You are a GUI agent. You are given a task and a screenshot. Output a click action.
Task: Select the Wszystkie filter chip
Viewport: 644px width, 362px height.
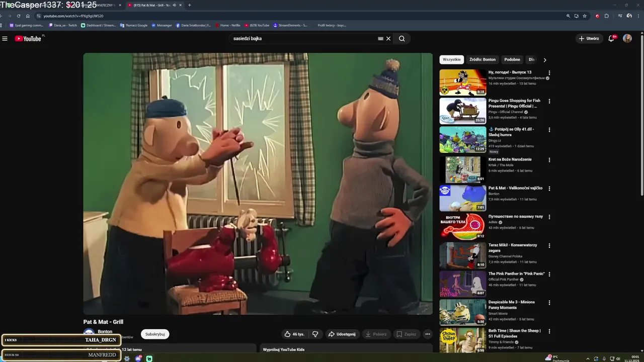(x=452, y=59)
